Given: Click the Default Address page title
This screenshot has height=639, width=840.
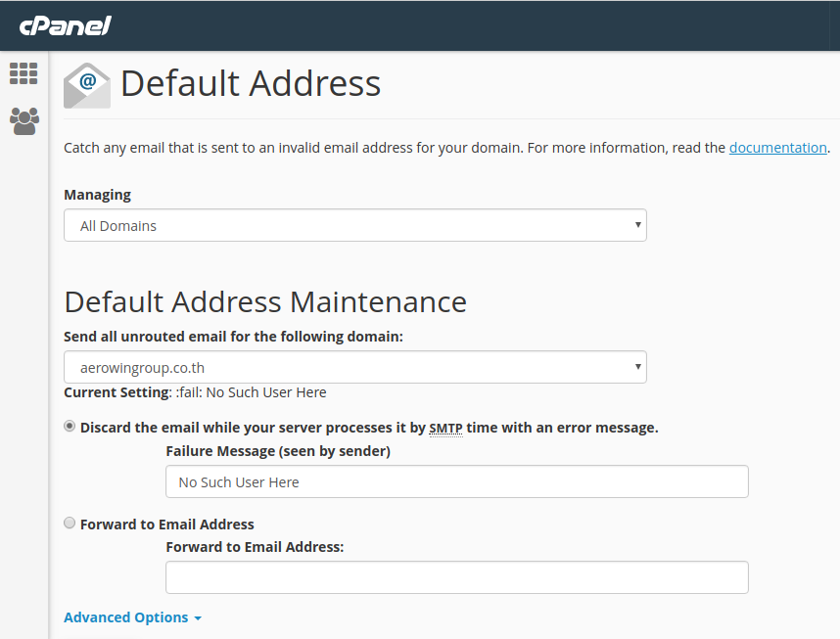Looking at the screenshot, I should click(251, 83).
